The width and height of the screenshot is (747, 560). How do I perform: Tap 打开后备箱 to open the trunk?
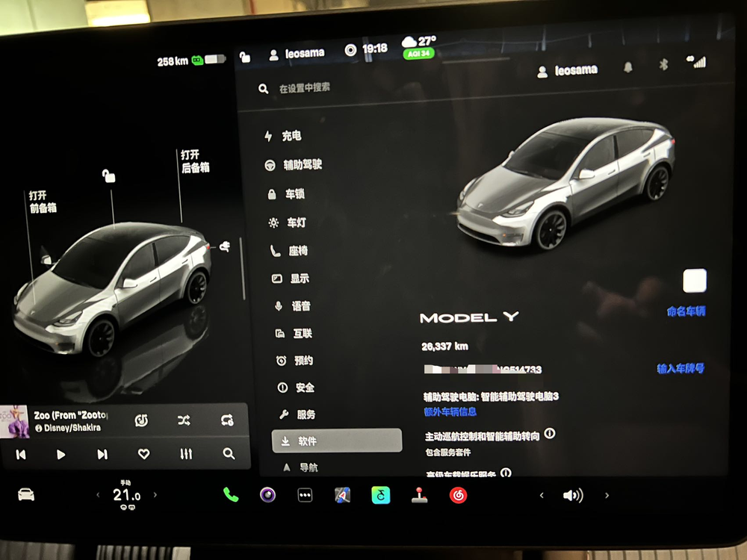point(195,161)
